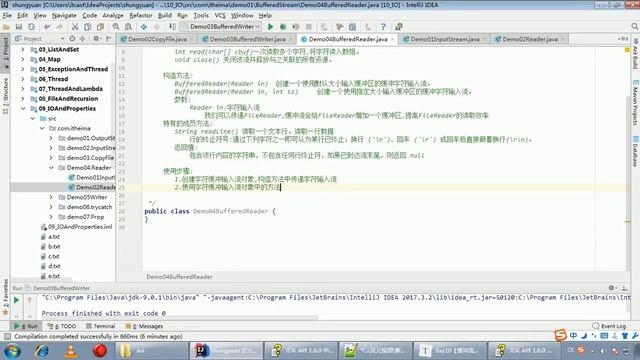Click the Copy toolbar icon
Viewport: 640px width, 360px height.
tap(87, 27)
